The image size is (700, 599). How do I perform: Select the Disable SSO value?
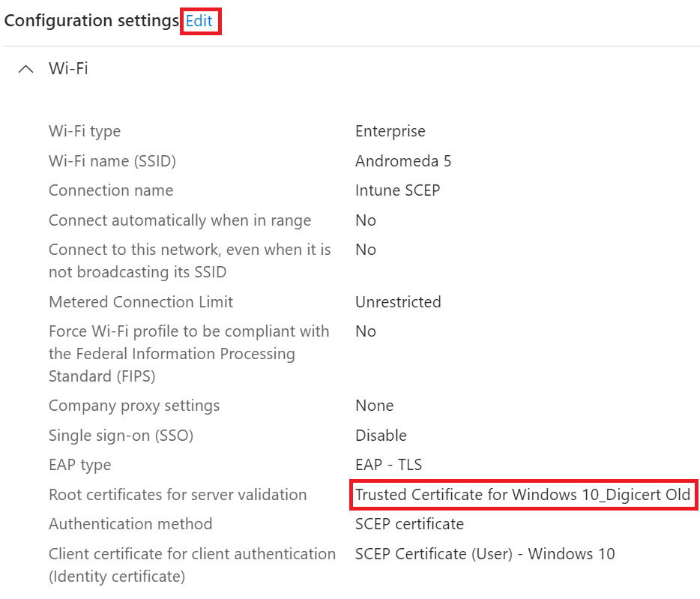pos(381,436)
